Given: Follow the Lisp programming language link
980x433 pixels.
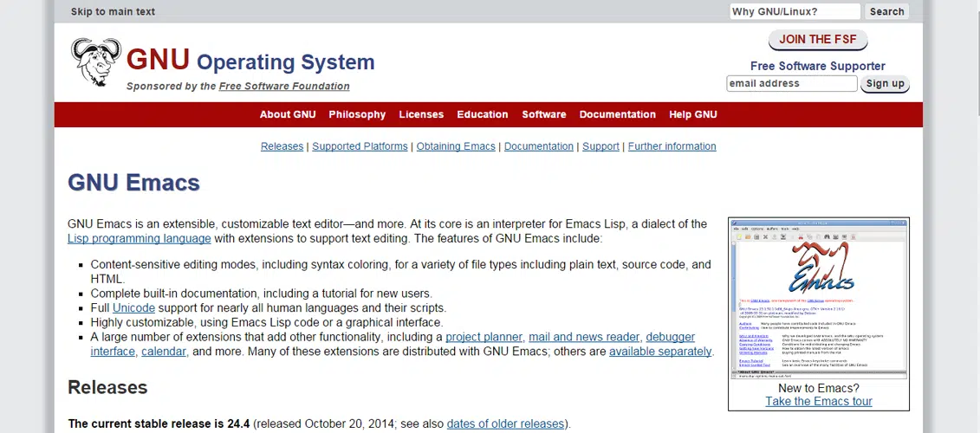Looking at the screenshot, I should point(140,238).
